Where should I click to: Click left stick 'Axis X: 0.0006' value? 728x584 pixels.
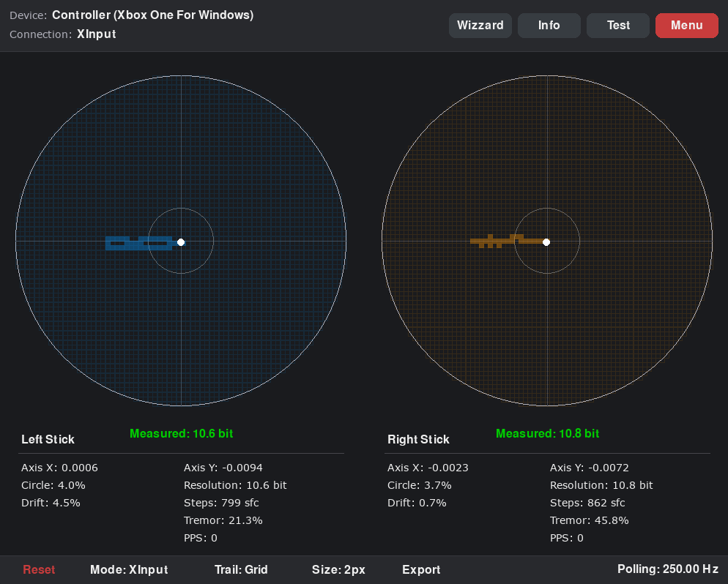click(59, 468)
